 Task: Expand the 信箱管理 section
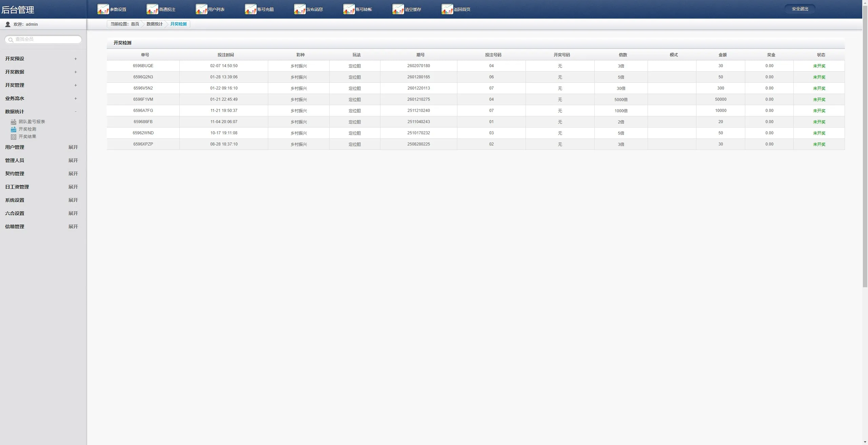pos(73,227)
